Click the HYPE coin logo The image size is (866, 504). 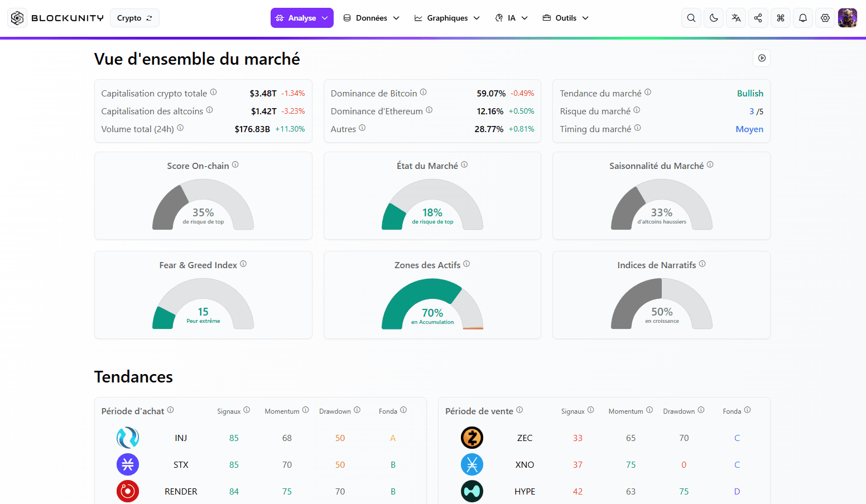[x=472, y=491]
